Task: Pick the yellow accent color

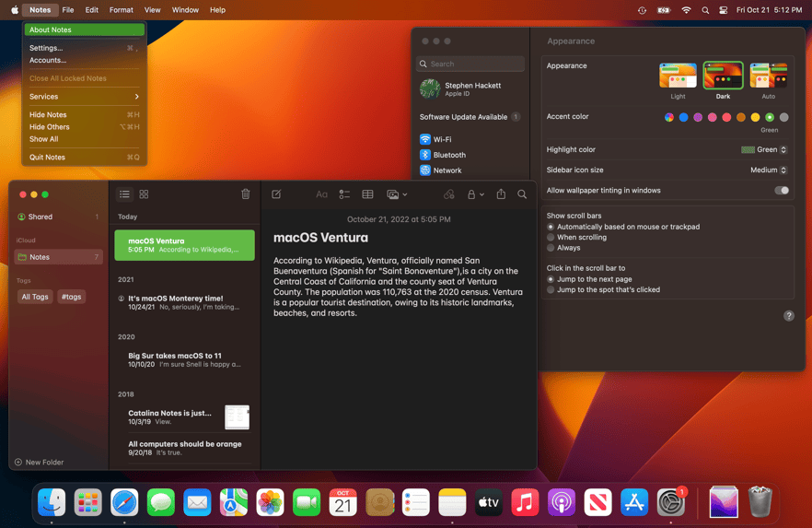Action: (x=755, y=117)
